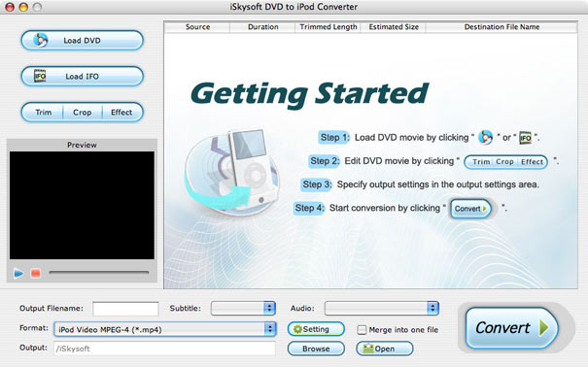Image resolution: width=588 pixels, height=367 pixels.
Task: Click the Load IFO file icon button
Action: [x=82, y=76]
